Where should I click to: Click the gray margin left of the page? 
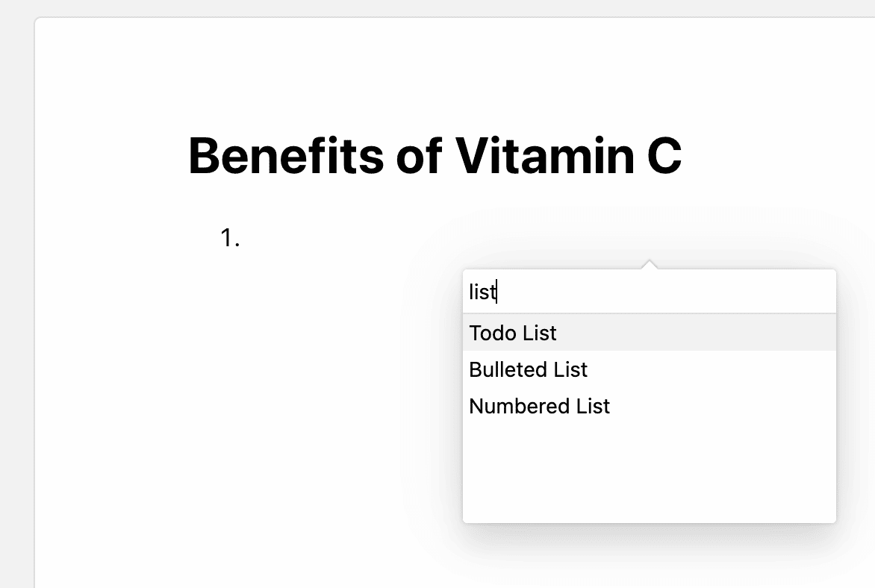click(x=16, y=298)
